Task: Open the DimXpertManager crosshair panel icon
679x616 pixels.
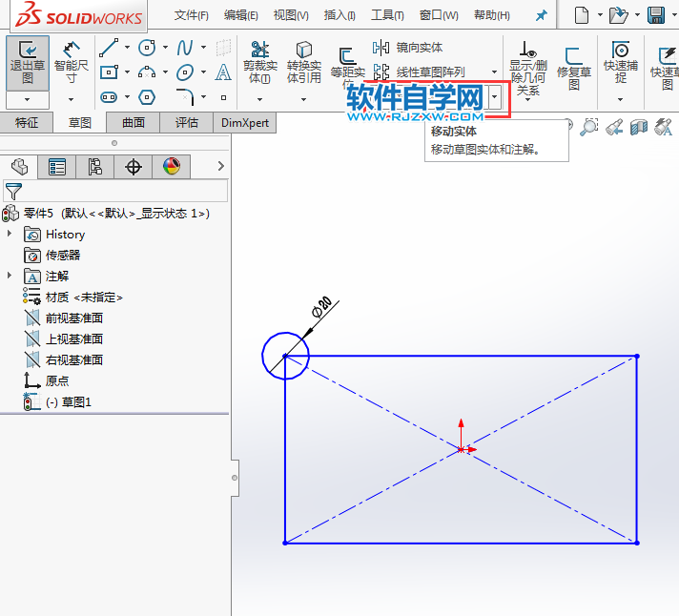Action: tap(134, 168)
